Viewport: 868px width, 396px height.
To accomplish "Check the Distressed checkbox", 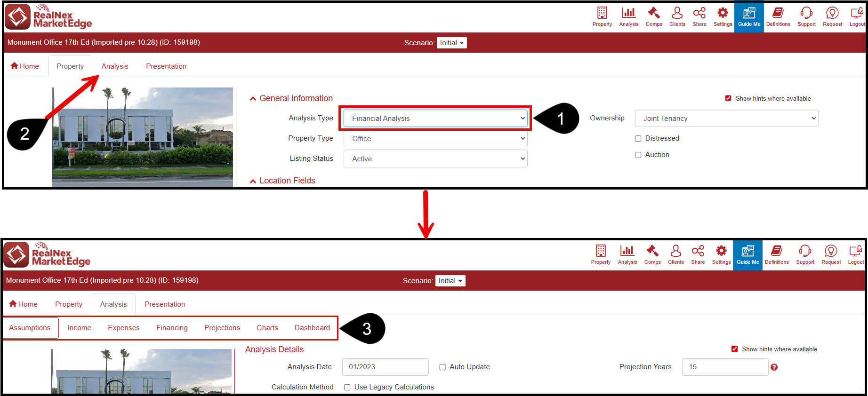I will pyautogui.click(x=638, y=139).
